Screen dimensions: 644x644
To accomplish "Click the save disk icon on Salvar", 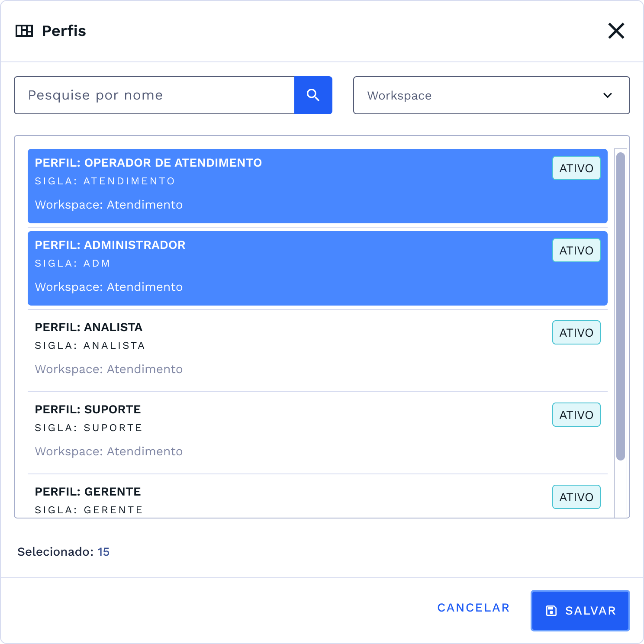I will (551, 611).
